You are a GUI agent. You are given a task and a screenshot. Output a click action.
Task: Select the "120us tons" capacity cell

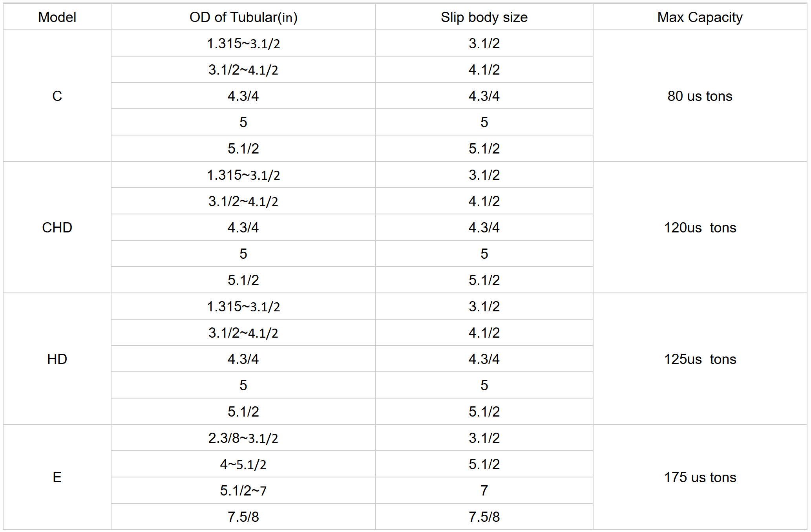coord(700,227)
